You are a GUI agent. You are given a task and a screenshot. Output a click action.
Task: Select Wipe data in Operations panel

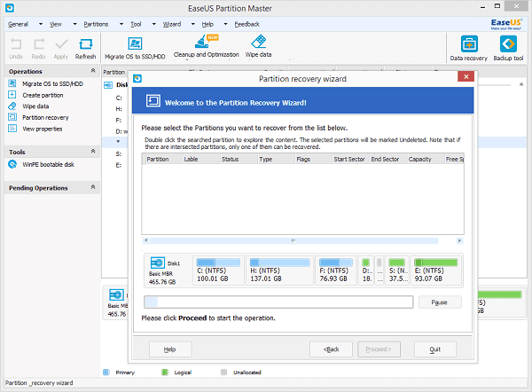coord(35,106)
